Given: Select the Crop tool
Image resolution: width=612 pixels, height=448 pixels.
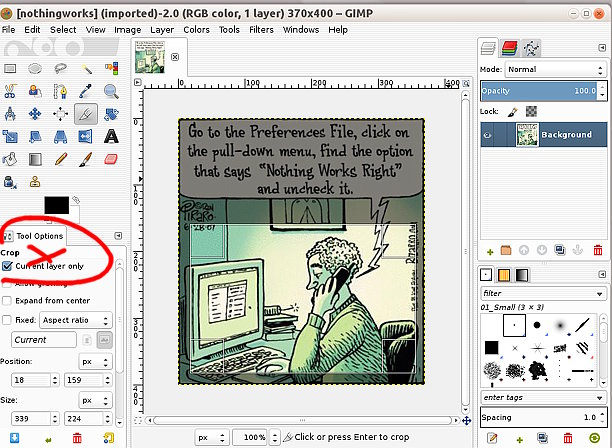Looking at the screenshot, I should point(86,114).
